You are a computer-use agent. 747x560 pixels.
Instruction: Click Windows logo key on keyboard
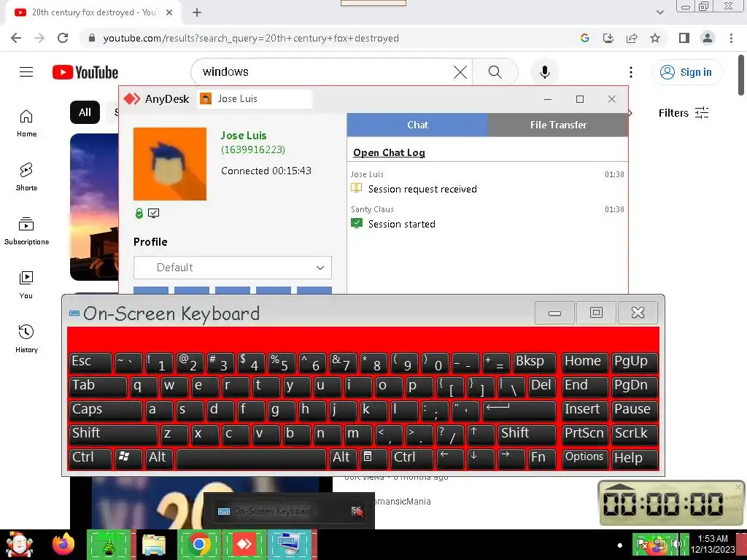(x=128, y=458)
